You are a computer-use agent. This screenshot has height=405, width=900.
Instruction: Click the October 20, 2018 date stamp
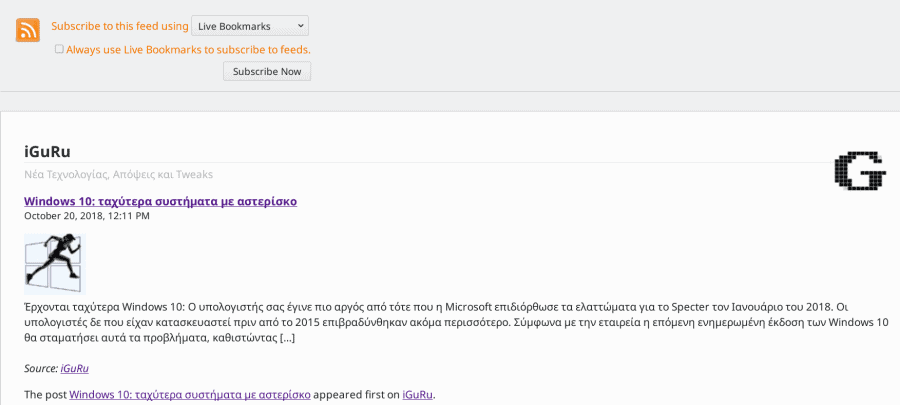coord(86,216)
